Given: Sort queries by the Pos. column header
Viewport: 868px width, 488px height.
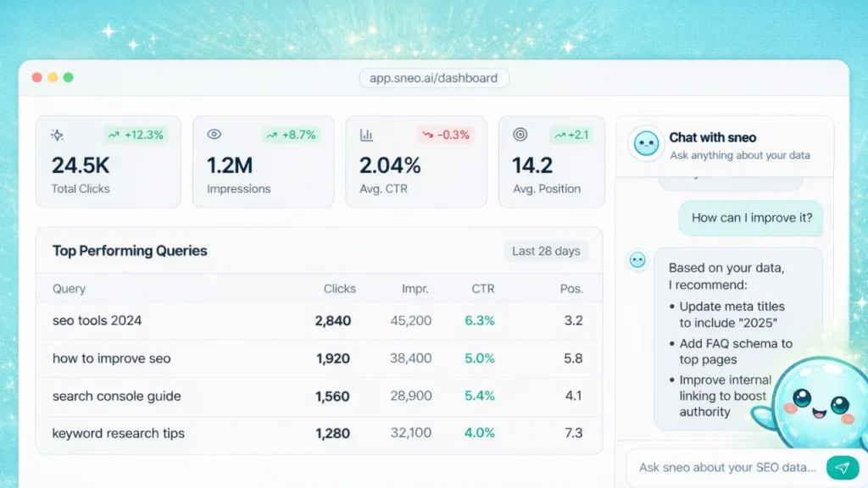Looking at the screenshot, I should 571,288.
